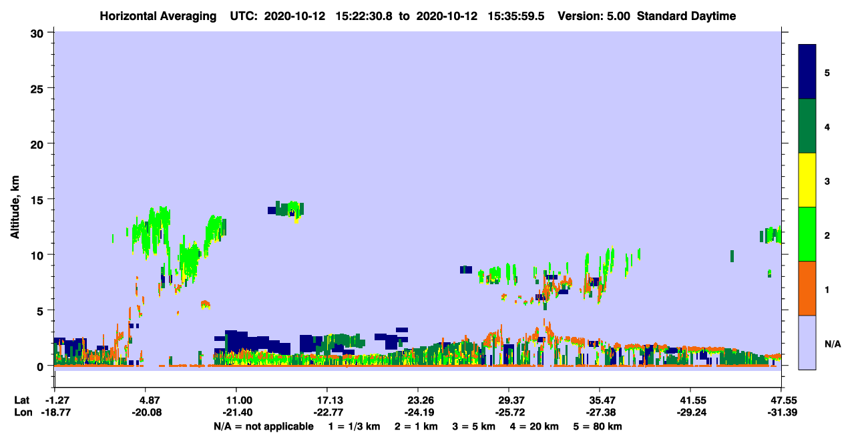Viewport: 868px width, 445px height.
Task: Click the y-axis tick label 20
Action: (39, 143)
